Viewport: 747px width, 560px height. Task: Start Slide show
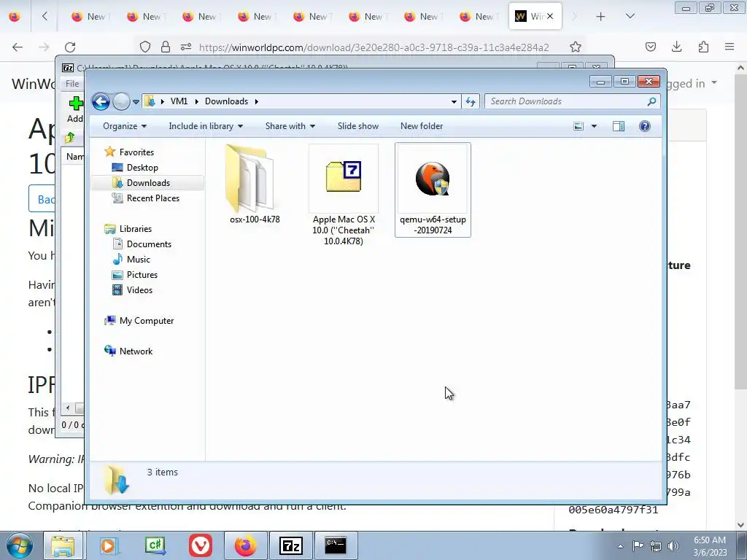[358, 126]
